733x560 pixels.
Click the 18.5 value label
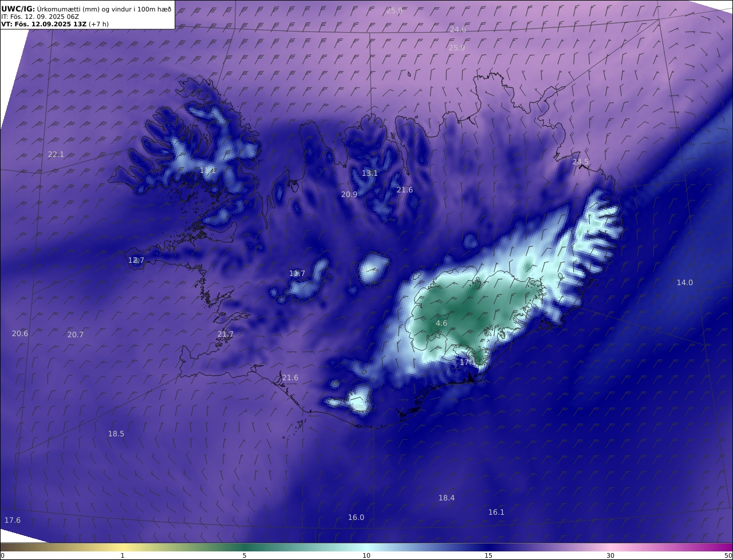click(x=116, y=434)
